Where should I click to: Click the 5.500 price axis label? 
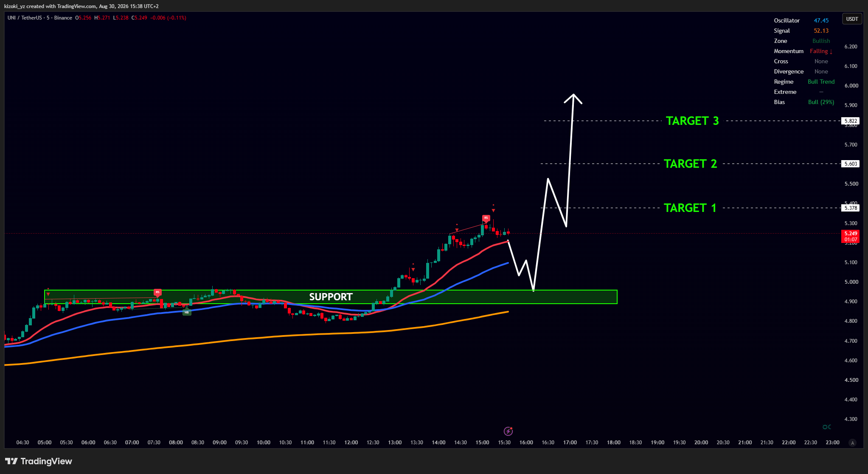(851, 184)
